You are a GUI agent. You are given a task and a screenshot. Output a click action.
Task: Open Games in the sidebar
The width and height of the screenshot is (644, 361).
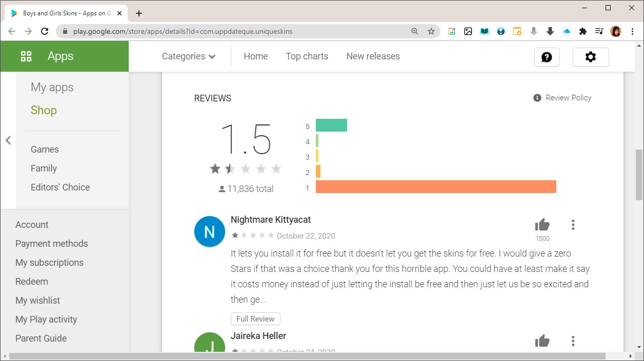tap(45, 150)
